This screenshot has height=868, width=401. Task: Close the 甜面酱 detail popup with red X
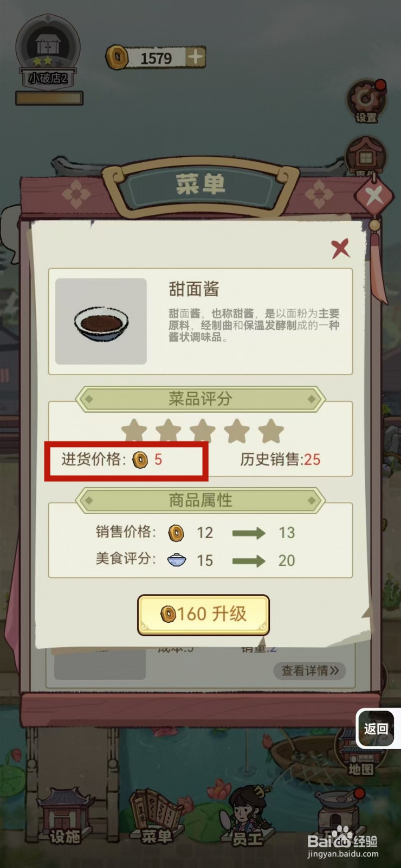(x=340, y=248)
